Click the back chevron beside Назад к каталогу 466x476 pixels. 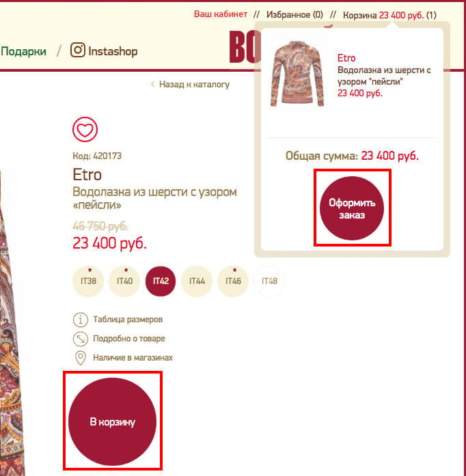pos(152,84)
